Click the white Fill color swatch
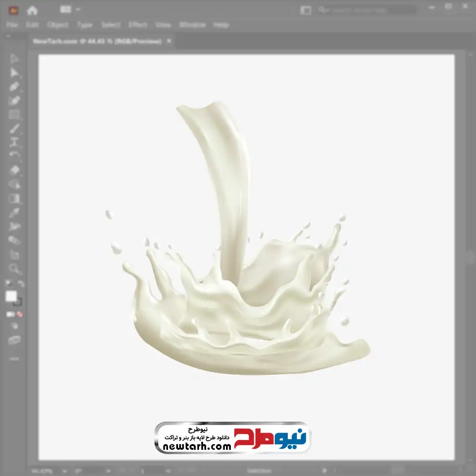This screenshot has height=476, width=476. [11, 297]
